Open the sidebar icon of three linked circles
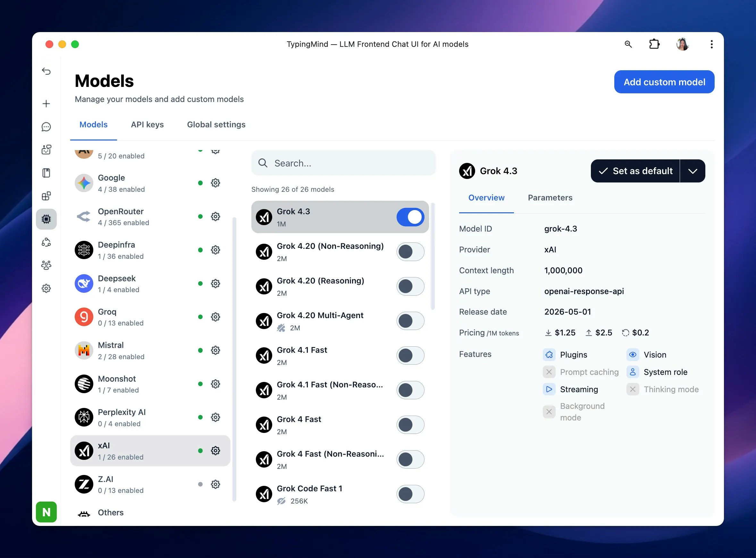 click(x=46, y=242)
